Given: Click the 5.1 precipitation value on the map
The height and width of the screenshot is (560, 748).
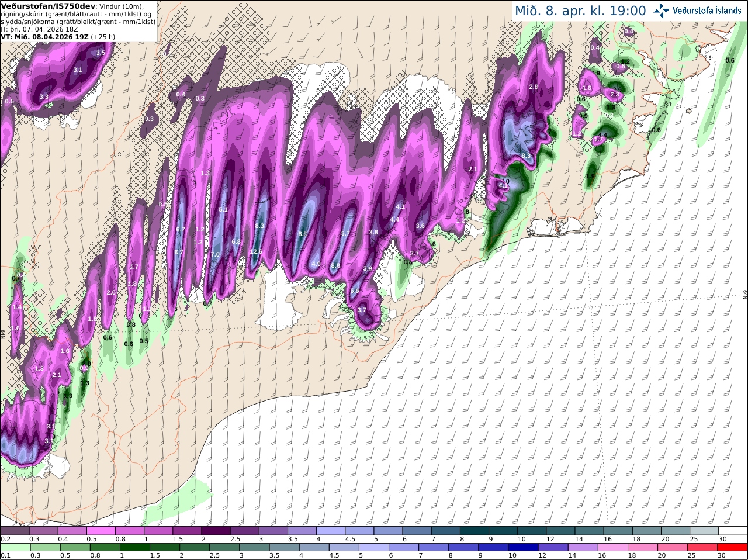Looking at the screenshot, I should (x=223, y=209).
